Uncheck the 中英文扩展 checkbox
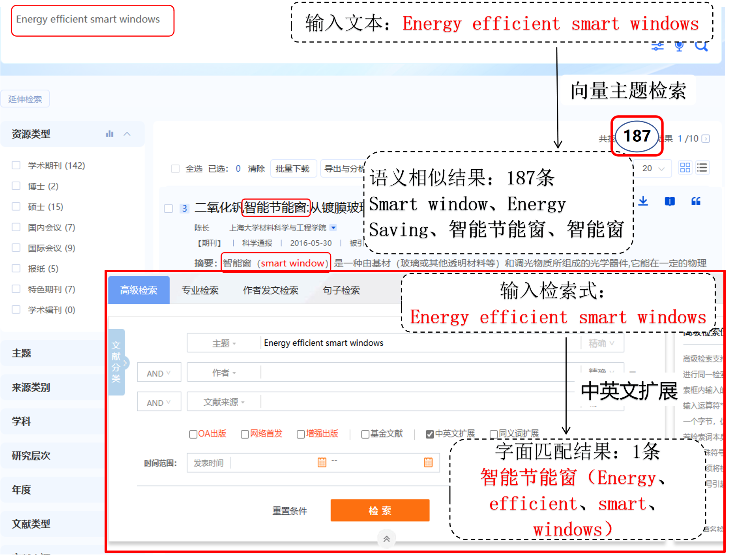This screenshot has width=734, height=560. tap(430, 434)
